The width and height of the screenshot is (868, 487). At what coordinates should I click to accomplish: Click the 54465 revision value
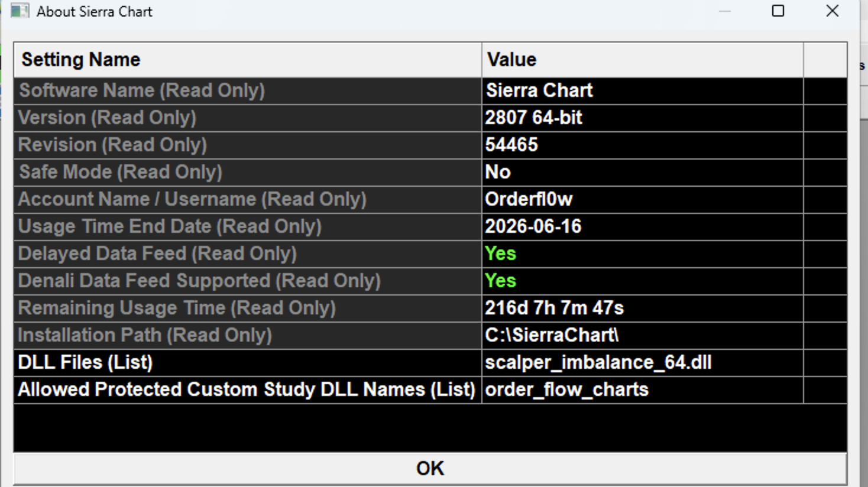(511, 145)
